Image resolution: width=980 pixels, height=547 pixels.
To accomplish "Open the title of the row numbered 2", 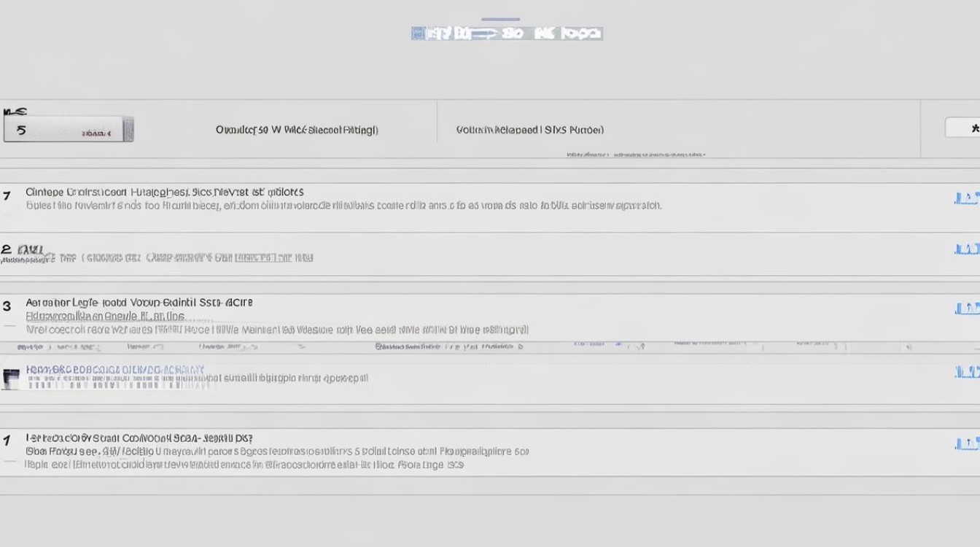I will pyautogui.click(x=182, y=257).
